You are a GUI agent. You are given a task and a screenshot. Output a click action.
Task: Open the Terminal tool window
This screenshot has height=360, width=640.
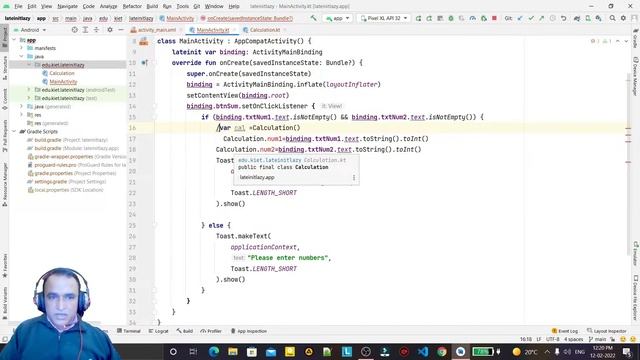tap(129, 331)
